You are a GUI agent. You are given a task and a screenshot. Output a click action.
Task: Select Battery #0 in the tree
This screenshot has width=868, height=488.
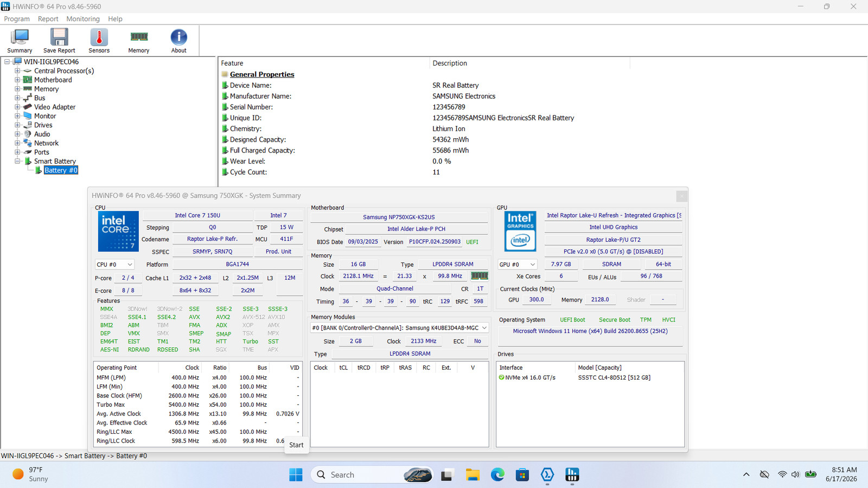pos(61,170)
